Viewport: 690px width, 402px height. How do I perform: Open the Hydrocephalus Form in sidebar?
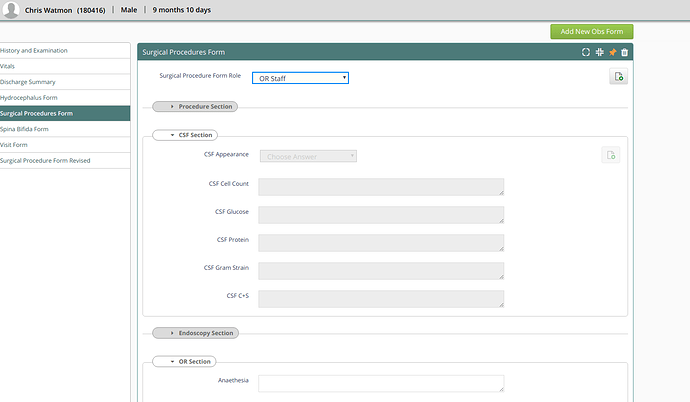click(64, 98)
